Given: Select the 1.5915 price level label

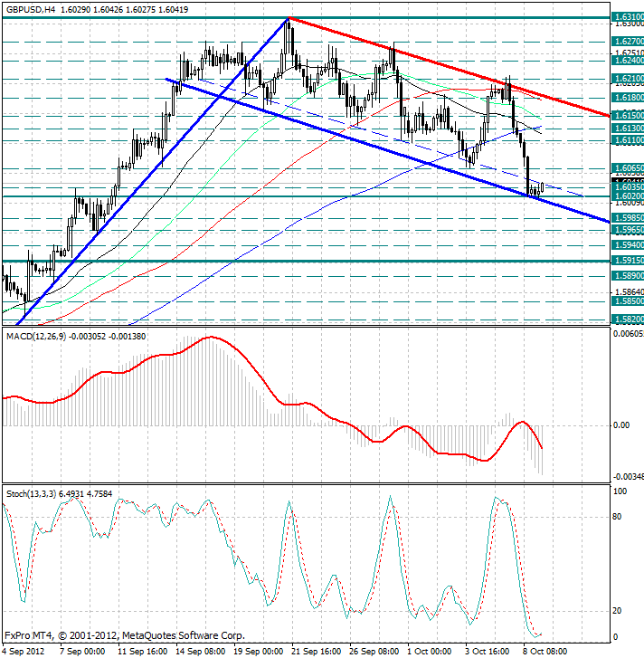Looking at the screenshot, I should (627, 261).
